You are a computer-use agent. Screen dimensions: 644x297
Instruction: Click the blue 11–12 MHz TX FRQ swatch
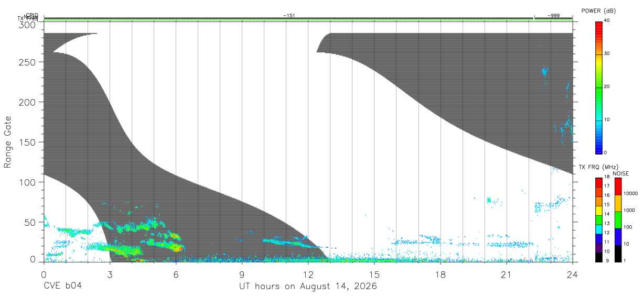pyautogui.click(x=598, y=239)
